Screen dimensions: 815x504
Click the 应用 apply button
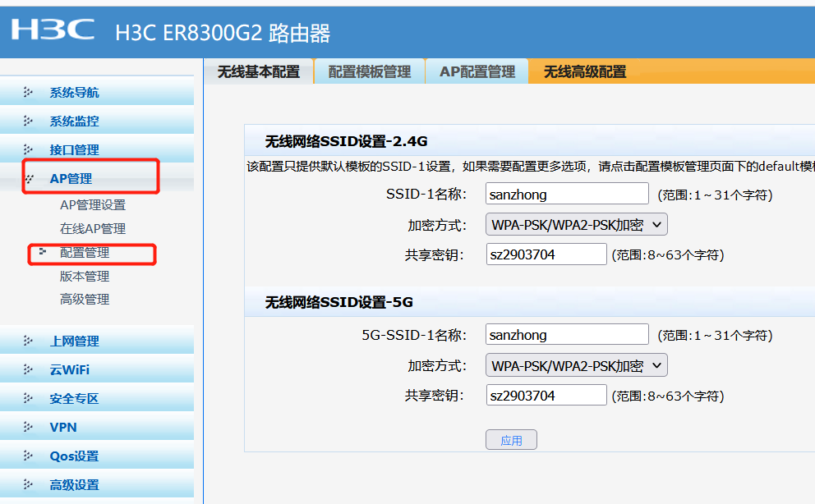pyautogui.click(x=512, y=440)
